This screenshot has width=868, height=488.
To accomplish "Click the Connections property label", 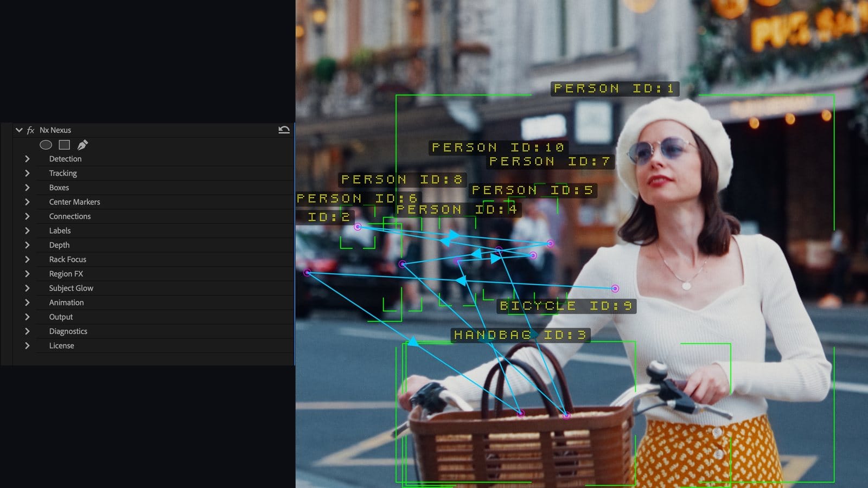I will [70, 216].
